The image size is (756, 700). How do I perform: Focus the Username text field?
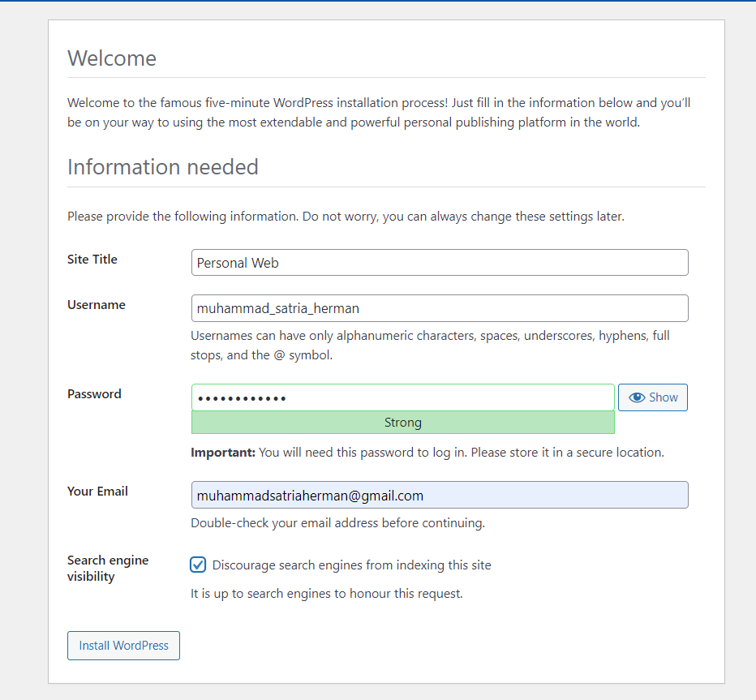point(440,308)
